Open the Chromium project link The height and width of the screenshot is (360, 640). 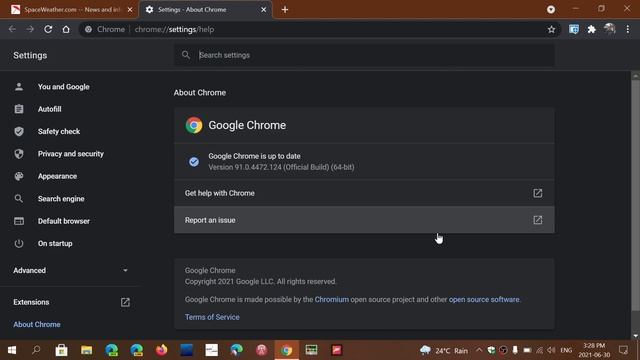331,299
